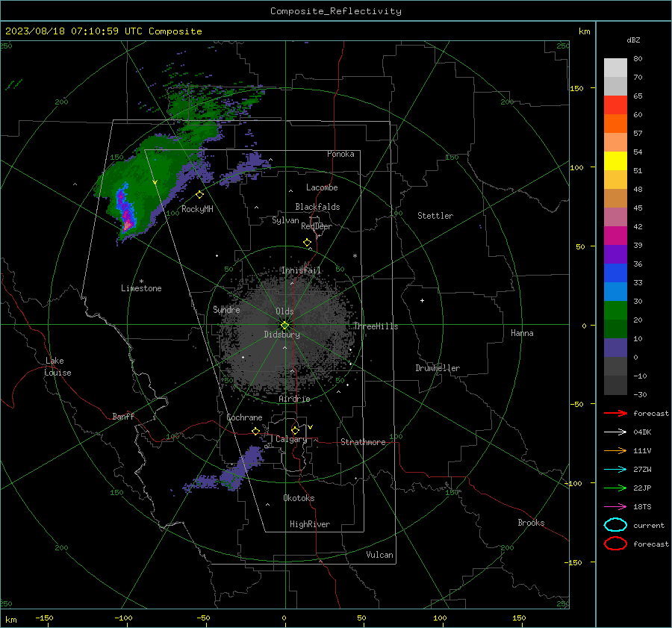Click the Calgary city label
Viewport: 672px width, 628px height.
[x=291, y=439]
